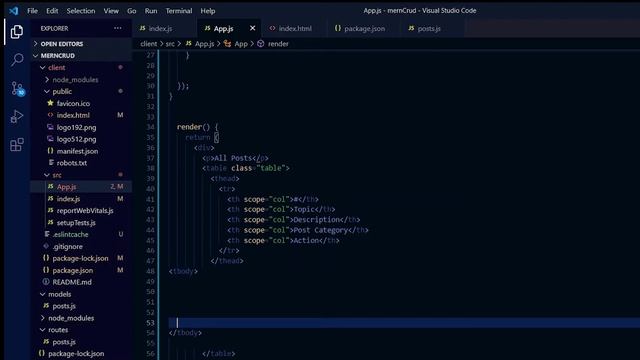
Task: Collapse the client folder
Action: tap(82, 67)
